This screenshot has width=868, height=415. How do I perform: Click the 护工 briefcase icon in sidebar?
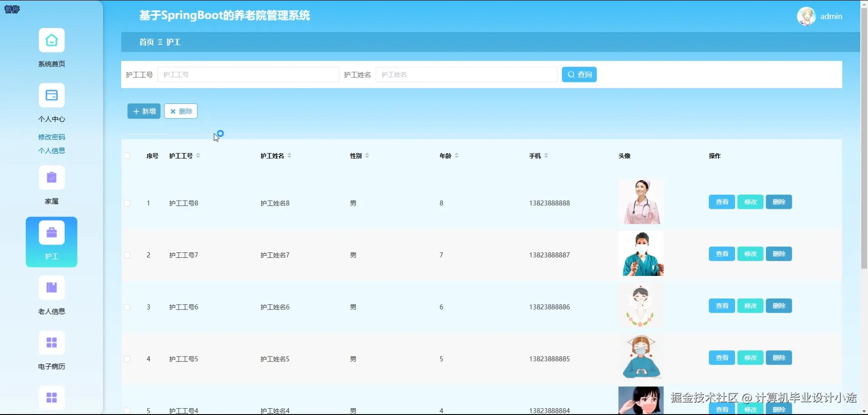(51, 232)
